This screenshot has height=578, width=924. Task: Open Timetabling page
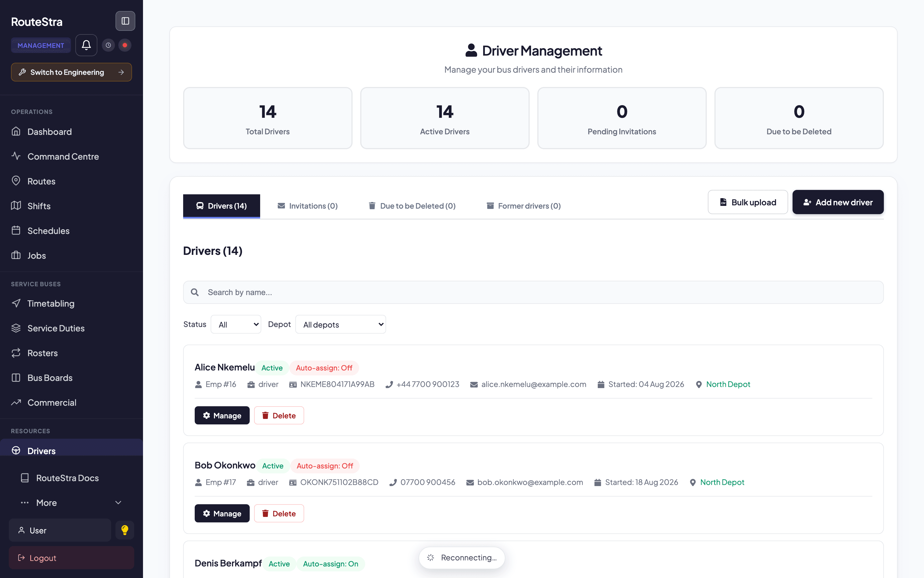(x=71, y=304)
